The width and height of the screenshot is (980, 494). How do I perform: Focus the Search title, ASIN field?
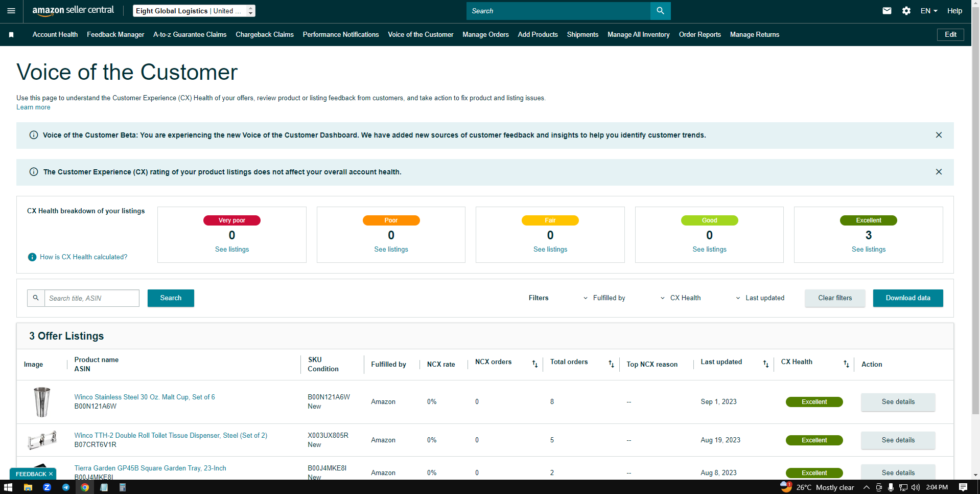pos(92,298)
